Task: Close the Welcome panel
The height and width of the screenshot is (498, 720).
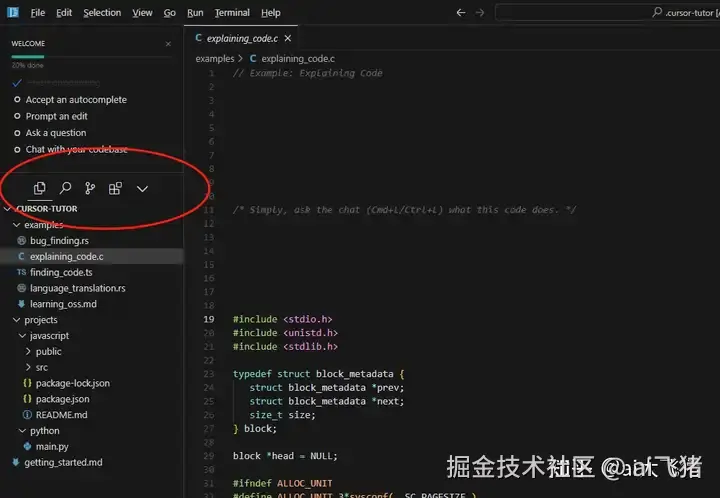Action: coord(168,44)
